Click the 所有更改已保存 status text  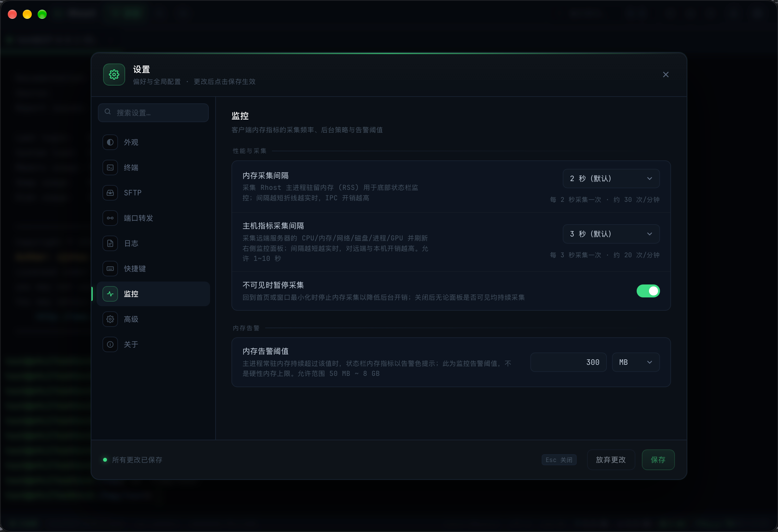click(x=137, y=460)
